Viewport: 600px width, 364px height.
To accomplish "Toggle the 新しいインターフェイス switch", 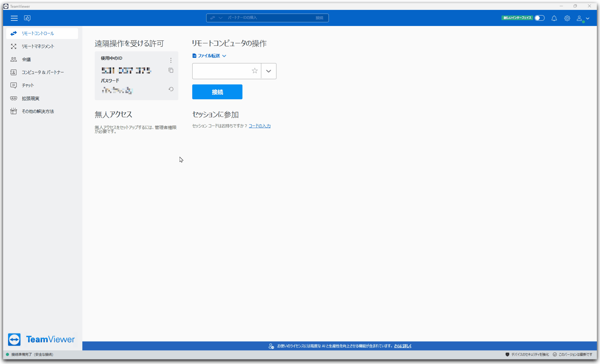I will (x=539, y=18).
